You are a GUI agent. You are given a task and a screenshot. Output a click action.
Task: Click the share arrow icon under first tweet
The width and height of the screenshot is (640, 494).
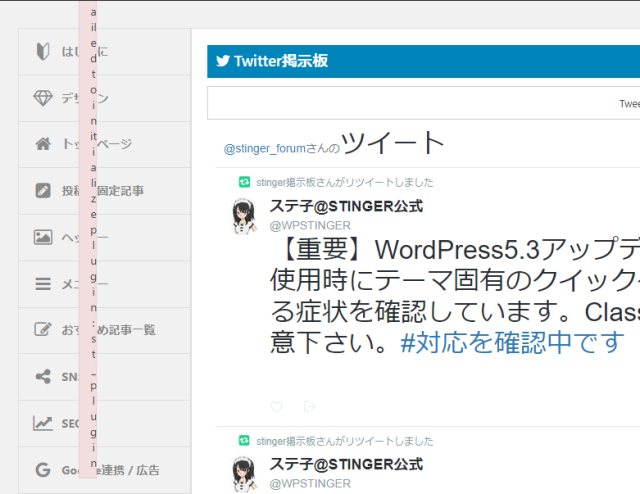tap(309, 406)
